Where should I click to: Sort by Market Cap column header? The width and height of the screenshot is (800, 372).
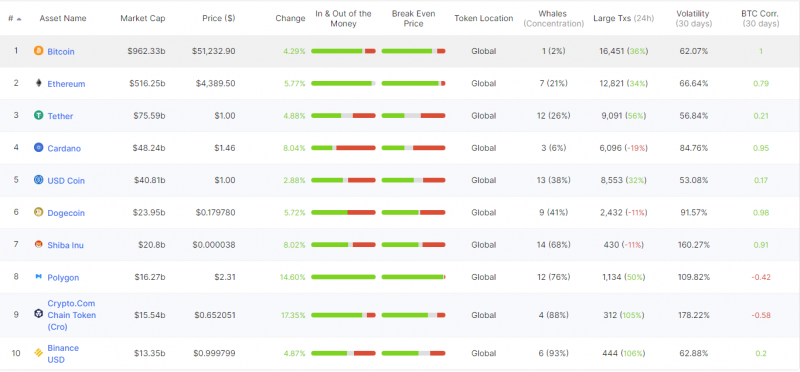(143, 18)
